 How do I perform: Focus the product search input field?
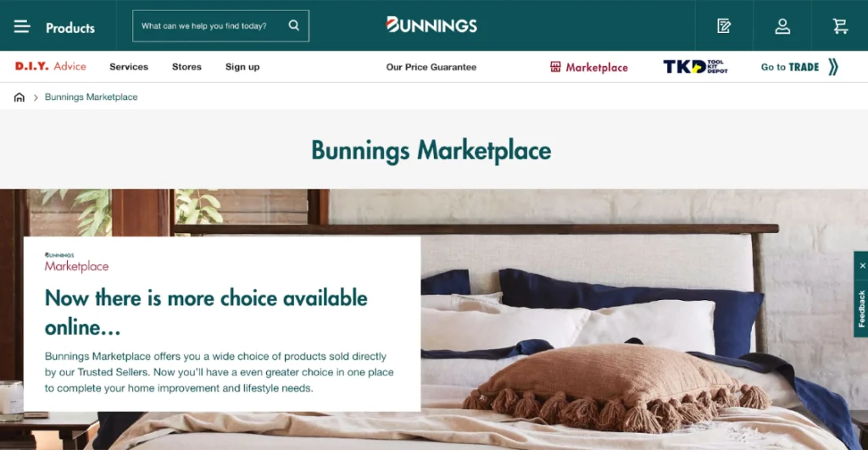click(212, 26)
